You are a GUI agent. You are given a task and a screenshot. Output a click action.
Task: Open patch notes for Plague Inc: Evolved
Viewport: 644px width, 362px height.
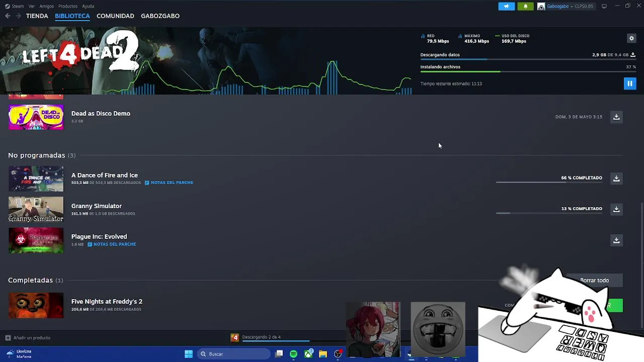(112, 244)
